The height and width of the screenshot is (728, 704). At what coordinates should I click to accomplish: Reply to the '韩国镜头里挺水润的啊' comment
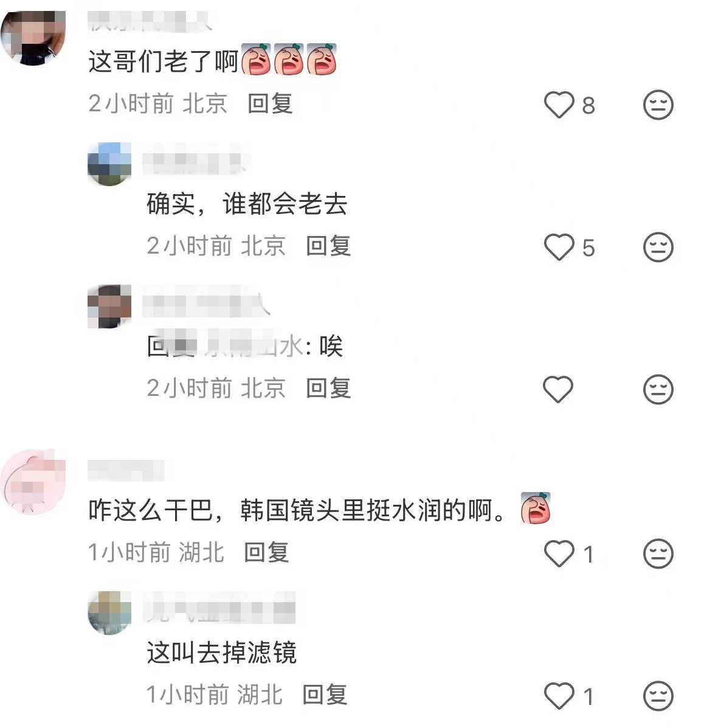pyautogui.click(x=266, y=552)
